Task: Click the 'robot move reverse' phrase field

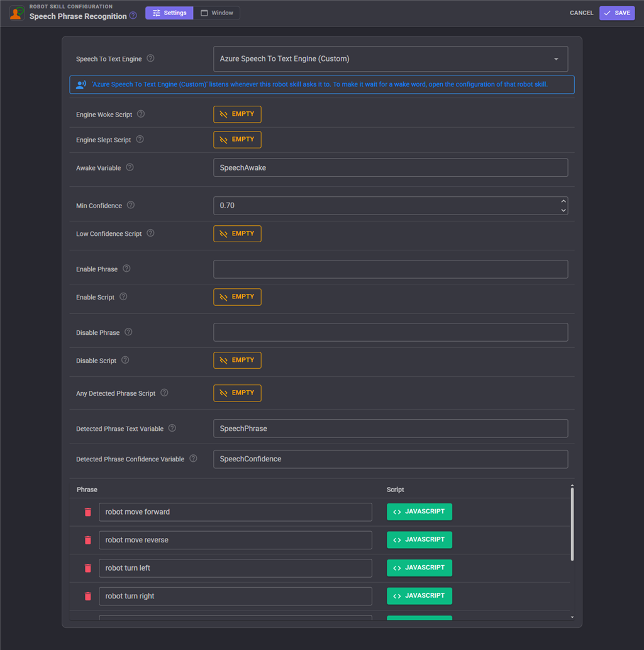Action: (x=235, y=540)
